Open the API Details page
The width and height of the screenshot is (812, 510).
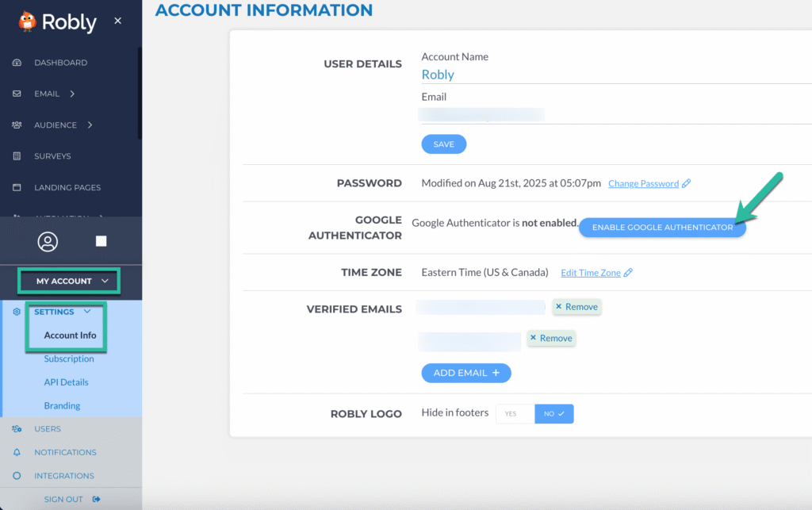pyautogui.click(x=66, y=382)
